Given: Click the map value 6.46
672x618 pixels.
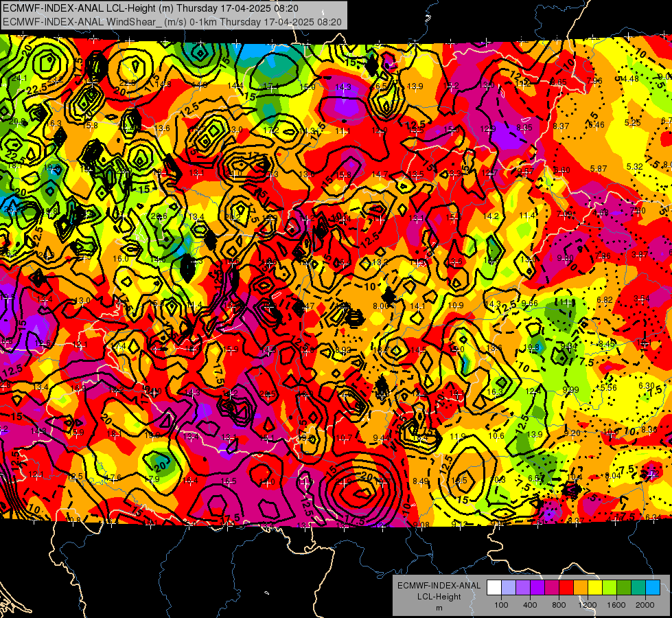Looking at the screenshot, I should (596, 125).
